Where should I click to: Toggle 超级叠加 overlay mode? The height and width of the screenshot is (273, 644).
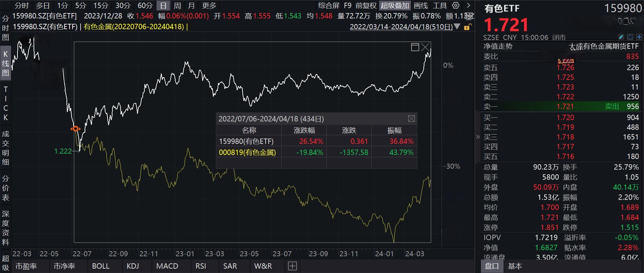(x=395, y=6)
